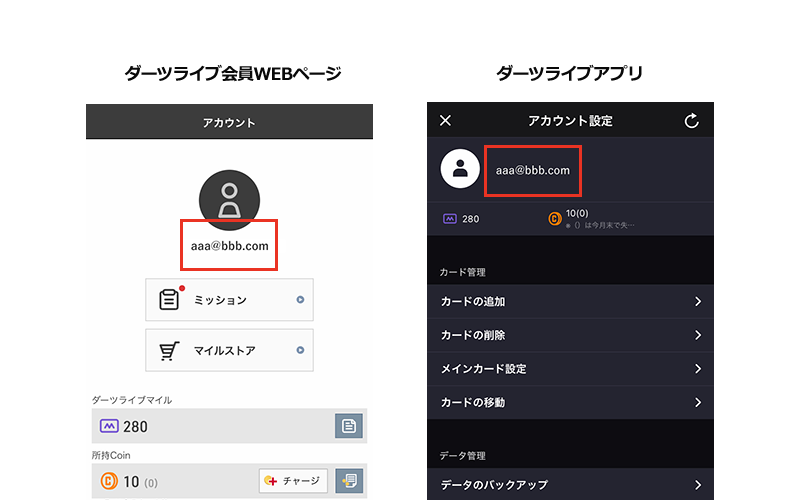800x500 pixels.
Task: Tap the email aaa@bbb.com in the app
Action: pos(533,170)
